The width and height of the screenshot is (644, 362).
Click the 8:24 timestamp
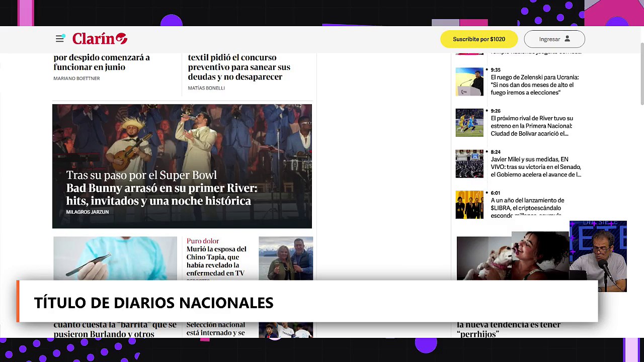[x=496, y=152]
